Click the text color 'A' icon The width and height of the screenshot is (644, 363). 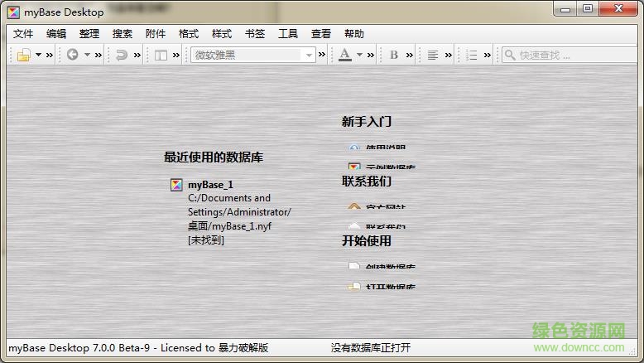[345, 56]
